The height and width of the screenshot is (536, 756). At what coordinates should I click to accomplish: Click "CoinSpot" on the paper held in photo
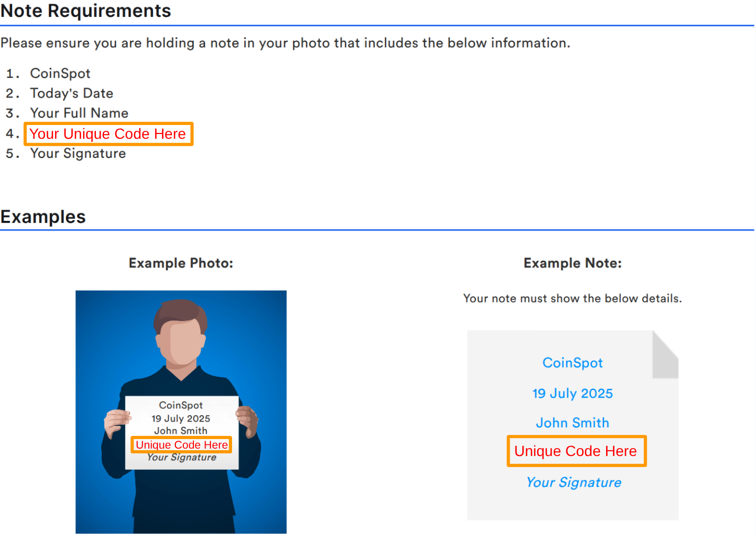click(x=181, y=405)
